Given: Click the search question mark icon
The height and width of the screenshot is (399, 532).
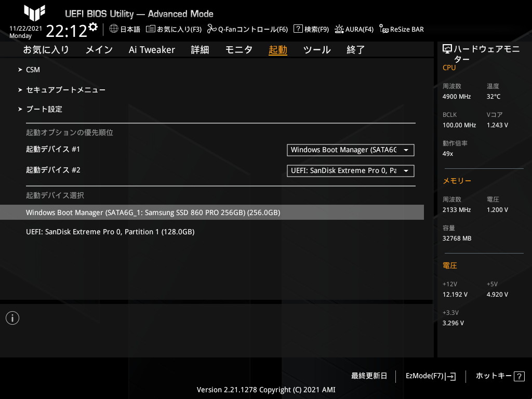Looking at the screenshot, I should (x=298, y=29).
